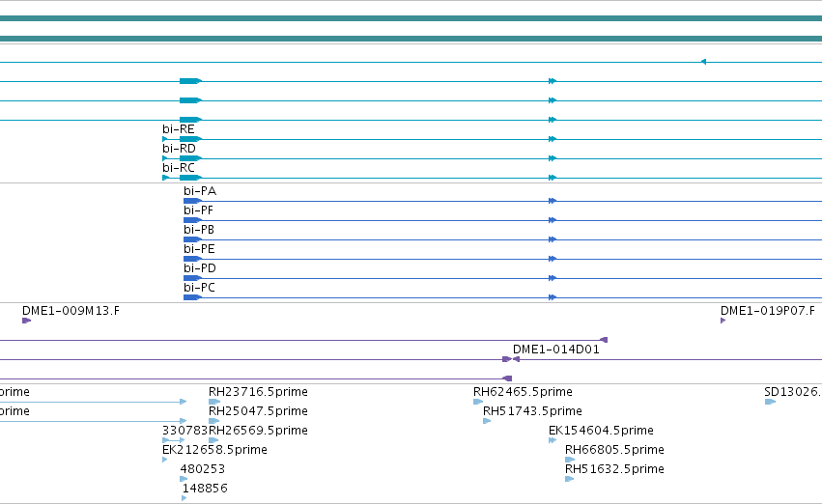Click the RH23716.5prime arrow glyph
Viewport: 822px width, 504px height.
point(213,402)
